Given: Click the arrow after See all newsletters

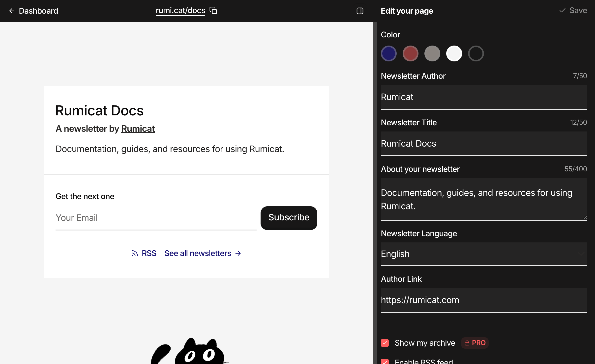Looking at the screenshot, I should (238, 253).
